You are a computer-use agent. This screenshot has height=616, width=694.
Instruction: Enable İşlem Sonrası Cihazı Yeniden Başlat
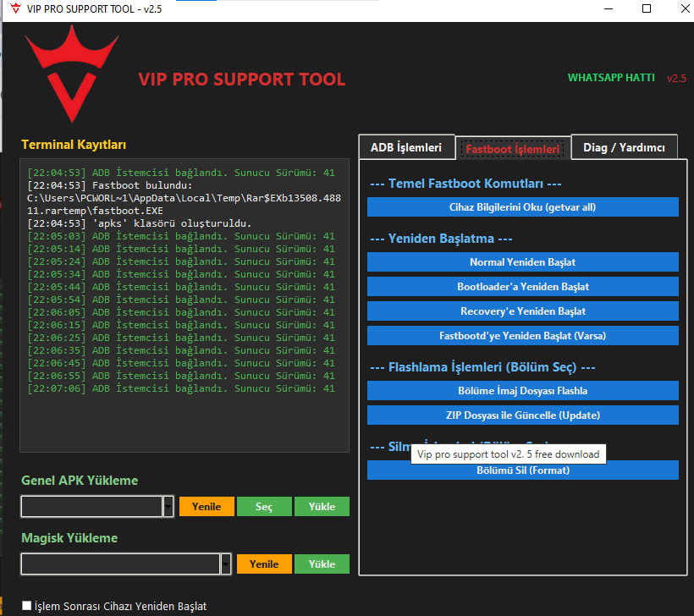[26, 606]
